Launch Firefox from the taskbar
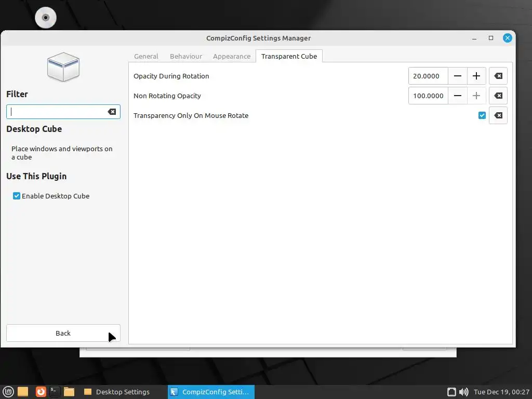 click(41, 392)
